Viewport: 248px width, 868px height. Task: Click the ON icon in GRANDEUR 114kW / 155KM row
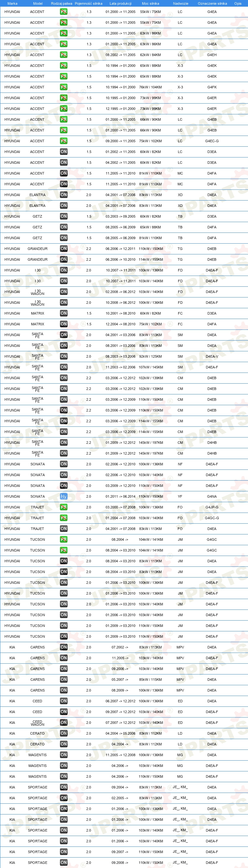coord(63,259)
